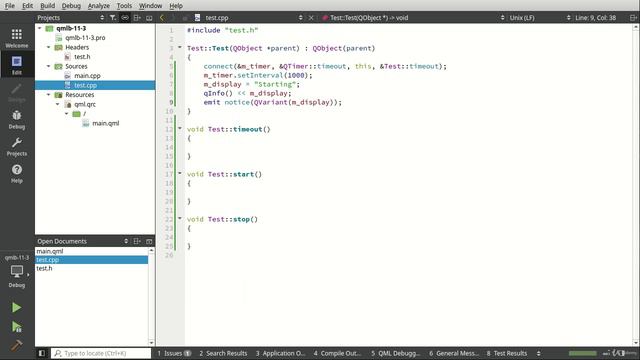Close the test.cpp document
Image resolution: width=640 pixels, height=360 pixels.
point(311,18)
